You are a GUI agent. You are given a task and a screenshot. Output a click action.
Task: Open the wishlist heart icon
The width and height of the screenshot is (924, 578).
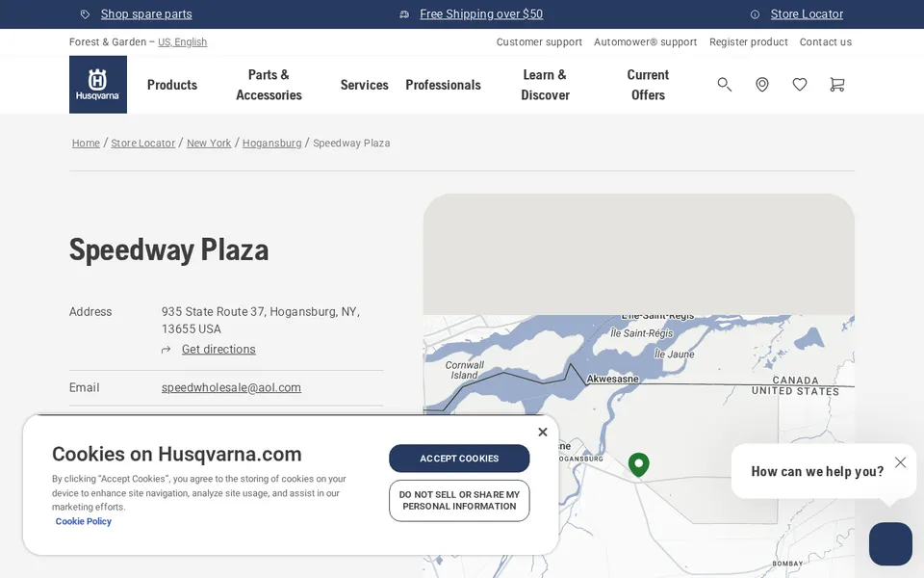point(800,85)
